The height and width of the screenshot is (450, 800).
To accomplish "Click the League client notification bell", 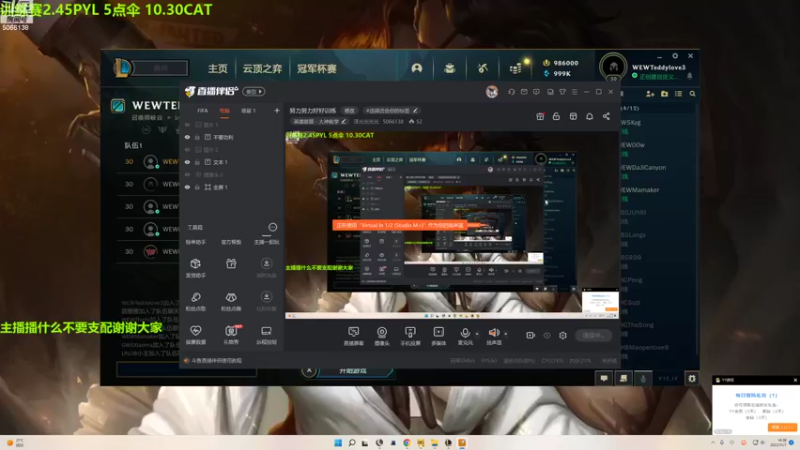I will pos(690,76).
